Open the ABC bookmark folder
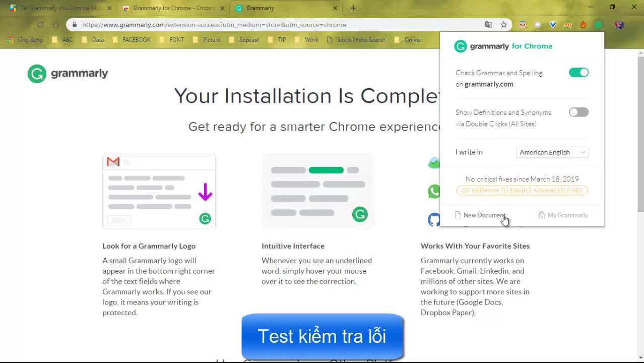The width and height of the screenshot is (644, 363). tap(62, 40)
